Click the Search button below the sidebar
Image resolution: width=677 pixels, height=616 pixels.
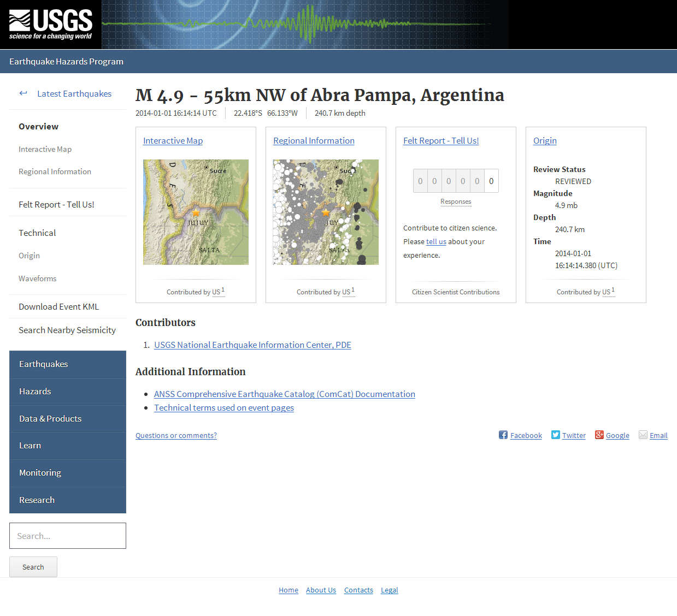point(33,567)
